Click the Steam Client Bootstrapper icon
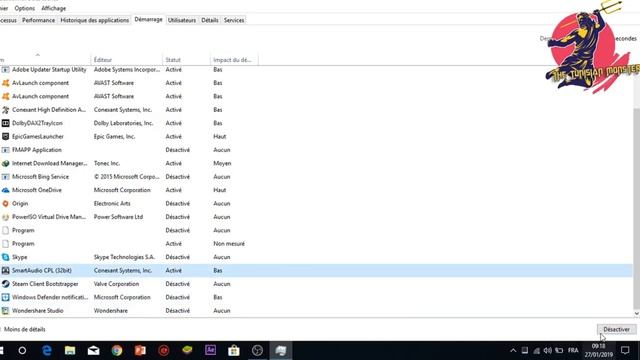This screenshot has width=640, height=360. [5, 284]
